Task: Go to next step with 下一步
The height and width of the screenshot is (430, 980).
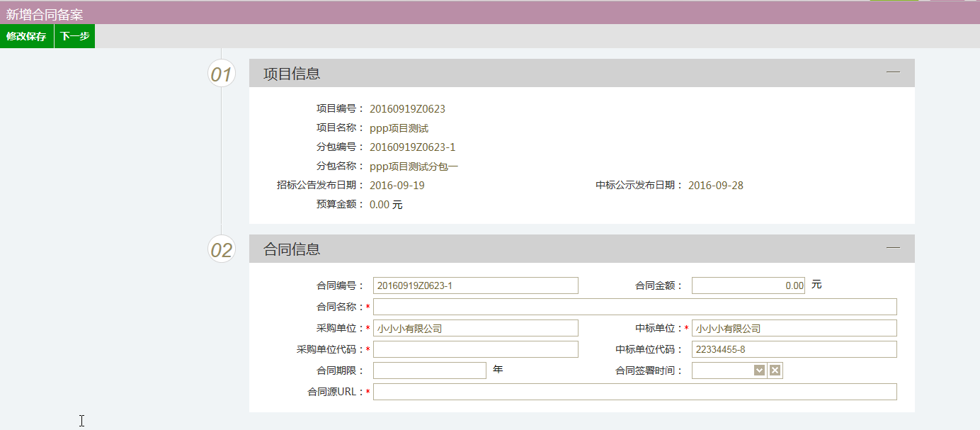Action: (x=74, y=36)
